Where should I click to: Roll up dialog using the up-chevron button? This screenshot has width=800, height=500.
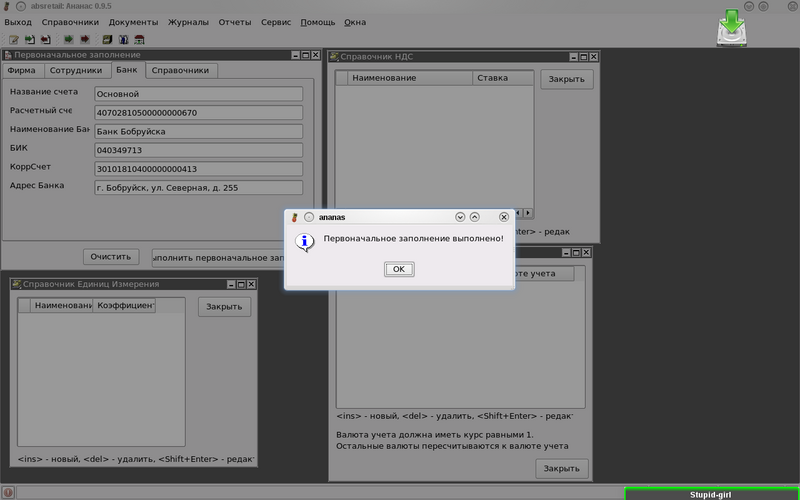(x=475, y=217)
